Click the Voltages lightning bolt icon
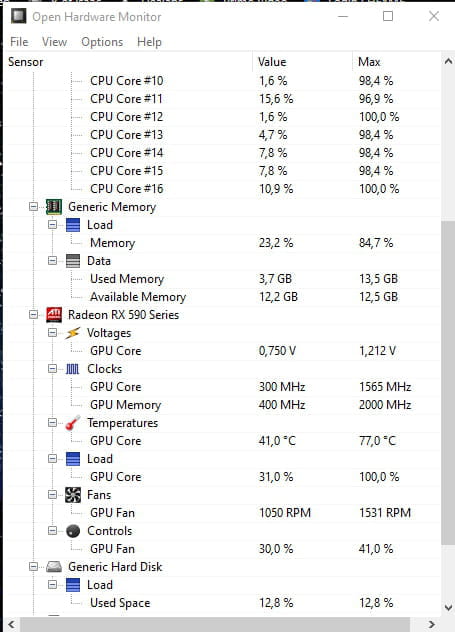The width and height of the screenshot is (455, 632). coord(73,333)
